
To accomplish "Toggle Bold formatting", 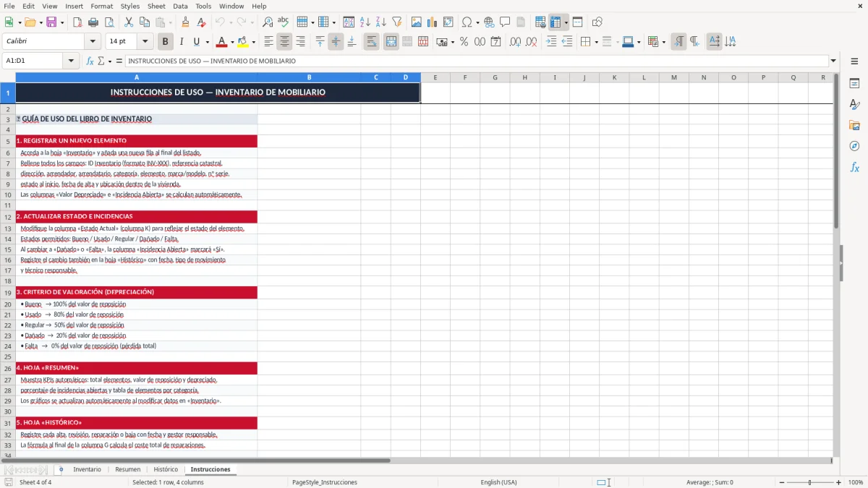I will [x=165, y=42].
